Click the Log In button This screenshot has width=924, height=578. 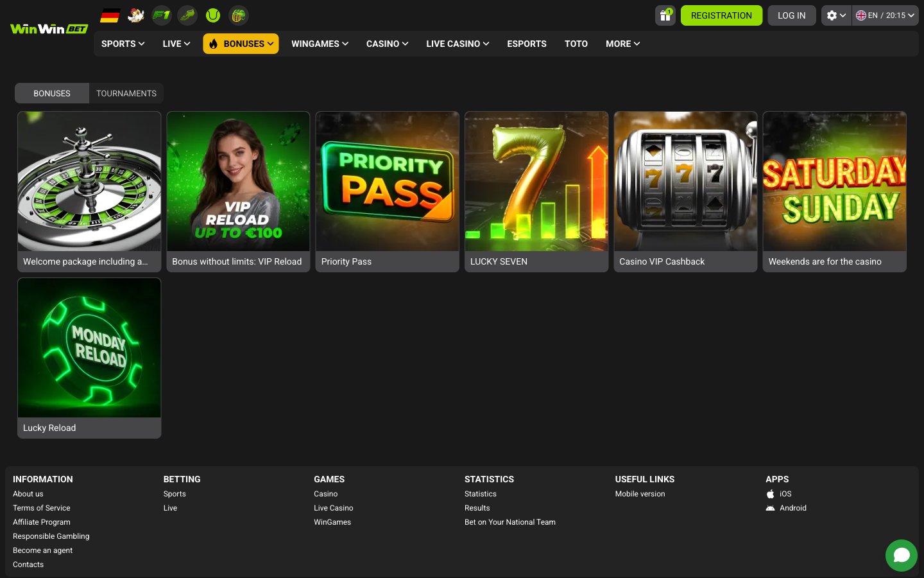point(792,15)
